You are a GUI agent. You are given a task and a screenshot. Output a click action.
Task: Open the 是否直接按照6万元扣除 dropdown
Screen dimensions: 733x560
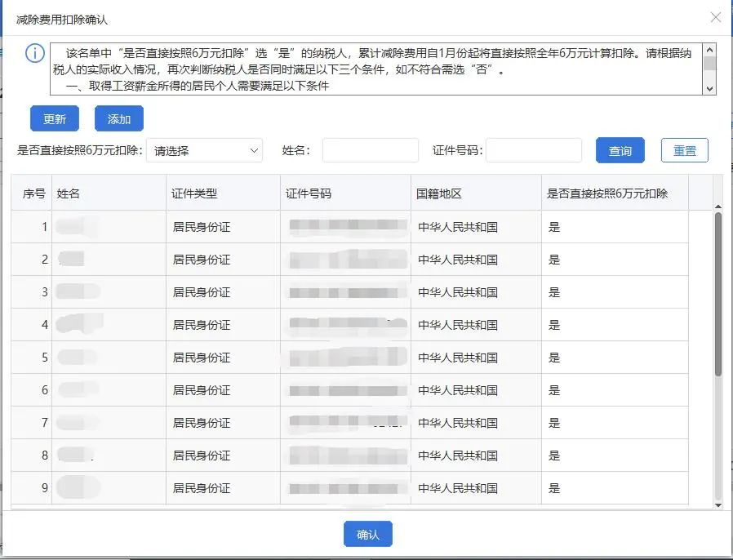click(x=205, y=150)
